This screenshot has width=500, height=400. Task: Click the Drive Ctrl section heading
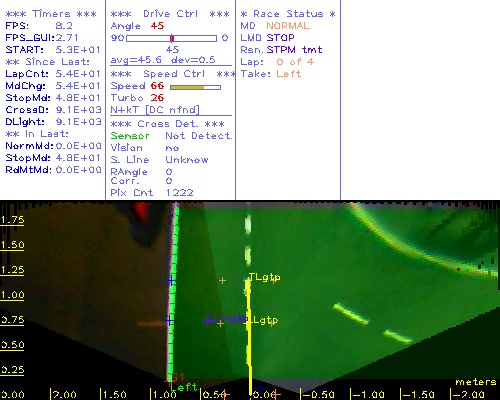click(170, 14)
